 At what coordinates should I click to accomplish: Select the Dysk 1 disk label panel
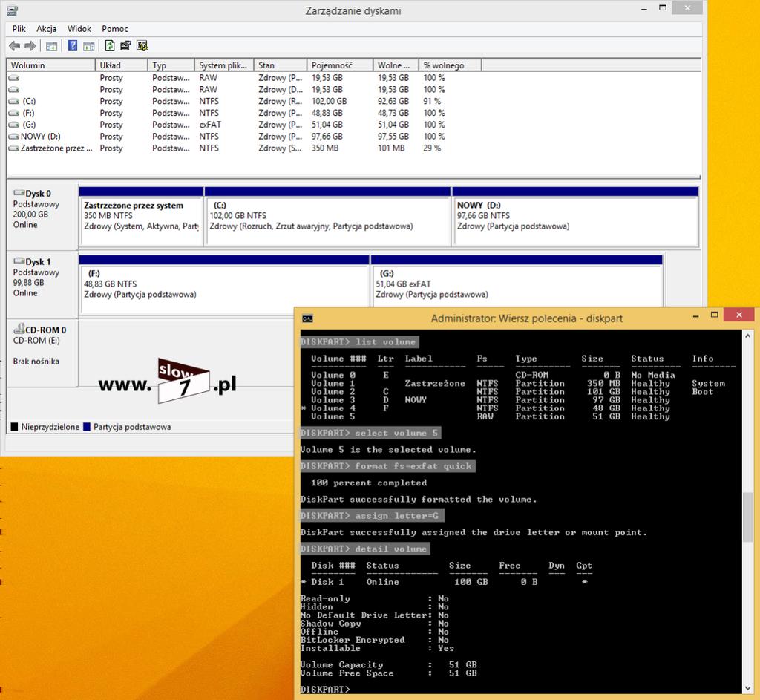[42, 284]
